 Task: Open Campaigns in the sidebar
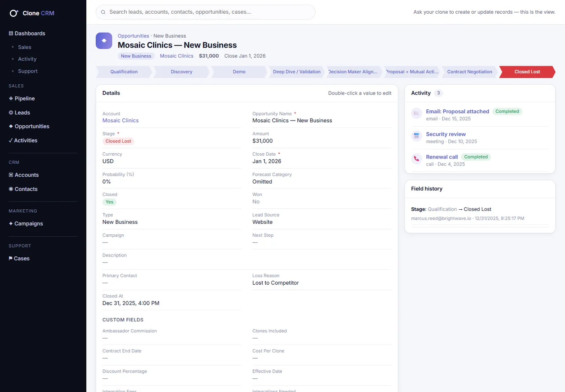26,223
